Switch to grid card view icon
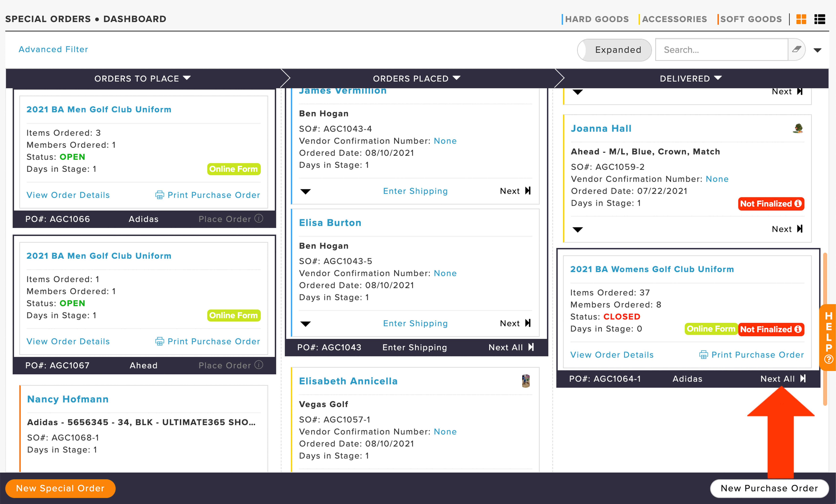Image resolution: width=836 pixels, height=504 pixels. click(x=801, y=19)
